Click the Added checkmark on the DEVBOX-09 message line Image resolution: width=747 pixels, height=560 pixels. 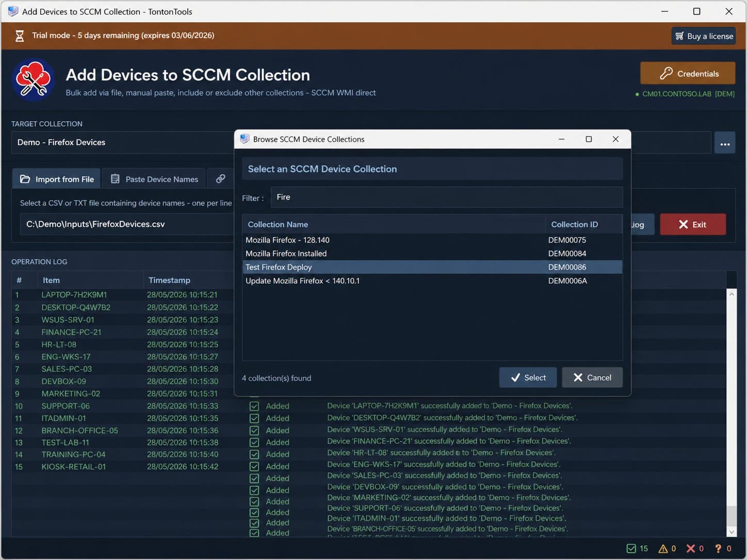coord(254,490)
